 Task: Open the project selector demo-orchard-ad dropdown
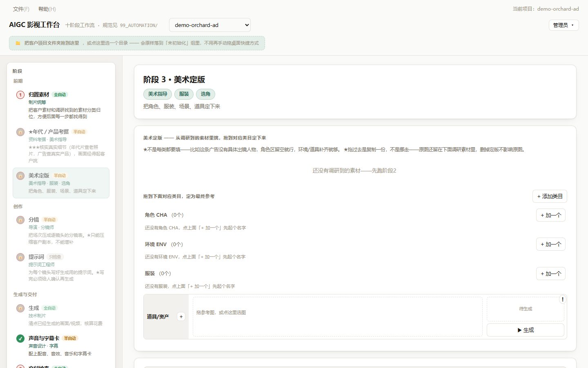(x=210, y=25)
